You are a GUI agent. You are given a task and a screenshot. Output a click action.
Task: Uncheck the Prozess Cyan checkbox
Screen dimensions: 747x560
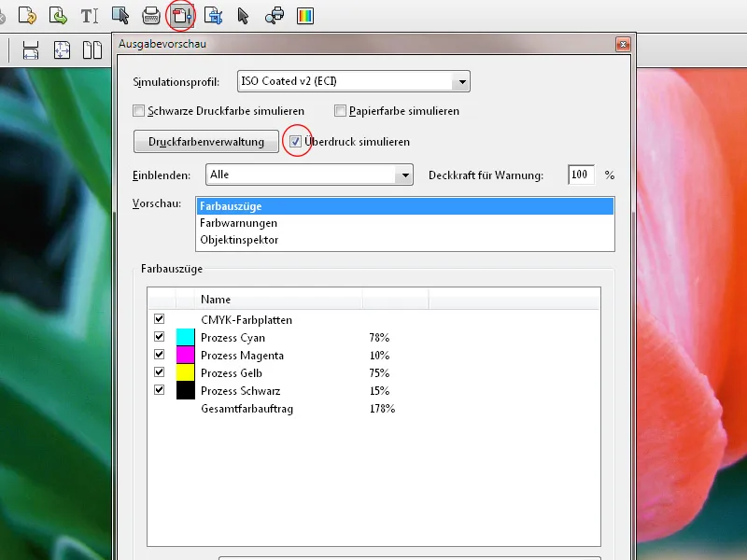pyautogui.click(x=159, y=337)
